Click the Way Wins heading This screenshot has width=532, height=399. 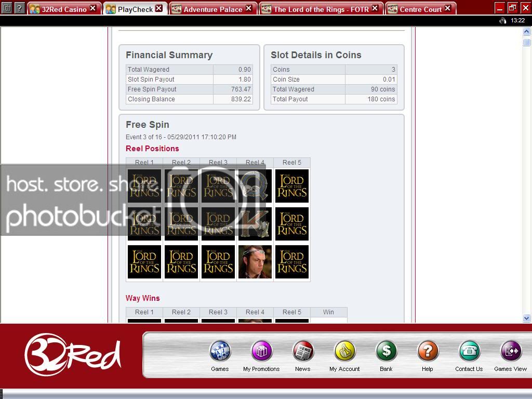142,298
